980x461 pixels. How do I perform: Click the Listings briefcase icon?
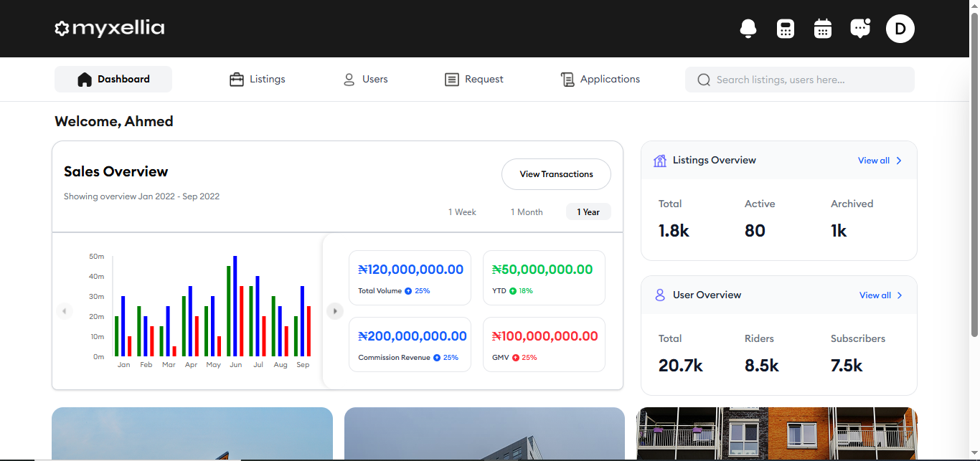(237, 79)
